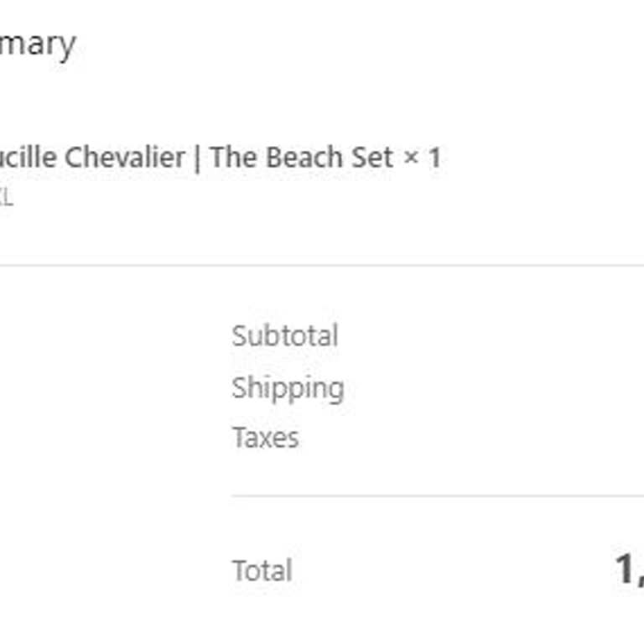
Task: Click the partially visible first name in title
Action: point(29,157)
